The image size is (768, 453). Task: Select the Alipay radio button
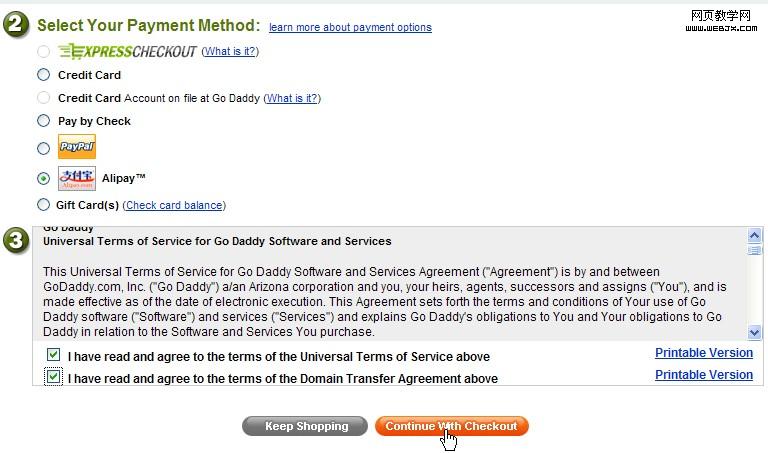pos(43,178)
